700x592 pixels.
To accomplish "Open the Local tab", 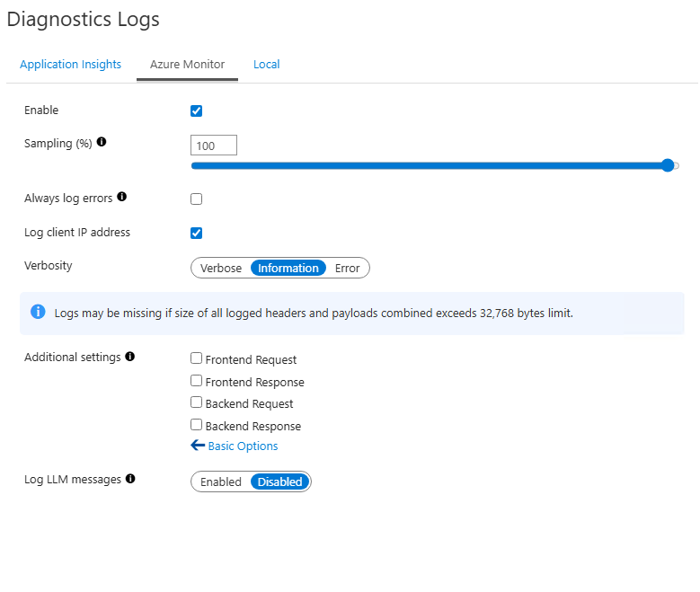I will pos(266,65).
